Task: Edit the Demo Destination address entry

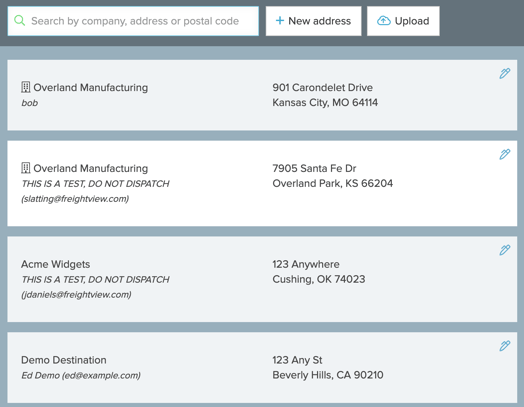Action: (505, 346)
